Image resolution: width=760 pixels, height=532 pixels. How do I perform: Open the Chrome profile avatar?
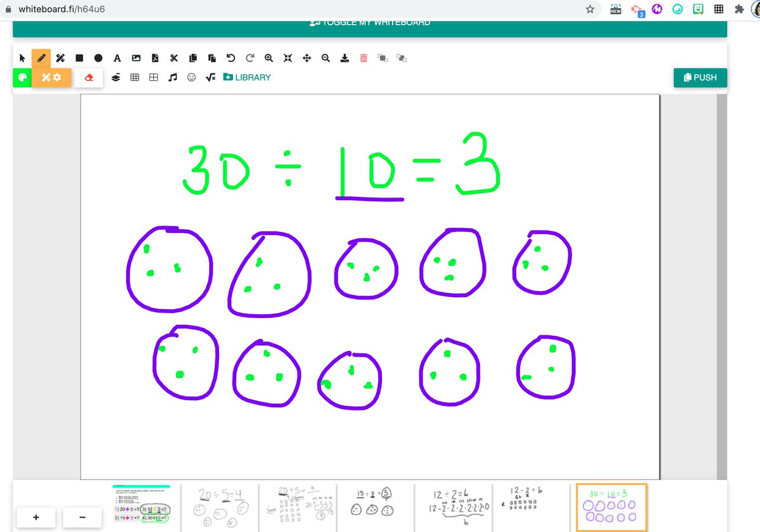click(x=756, y=9)
